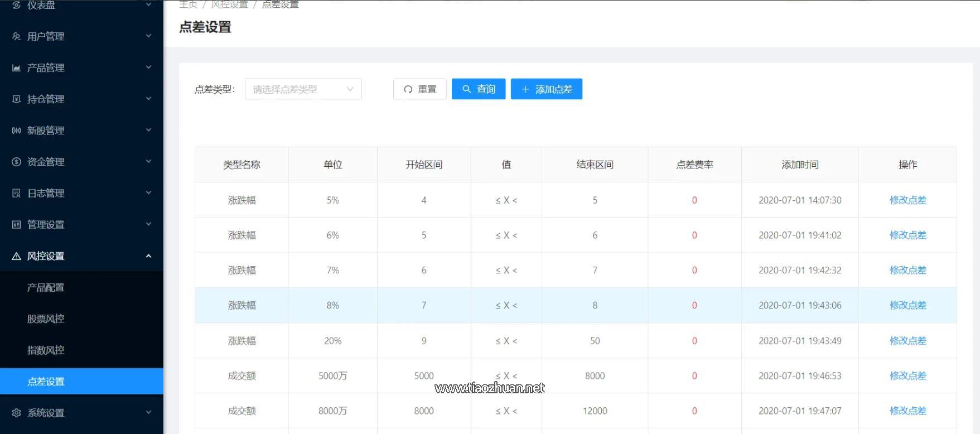Open the 资金管理 sidebar menu

(x=81, y=162)
